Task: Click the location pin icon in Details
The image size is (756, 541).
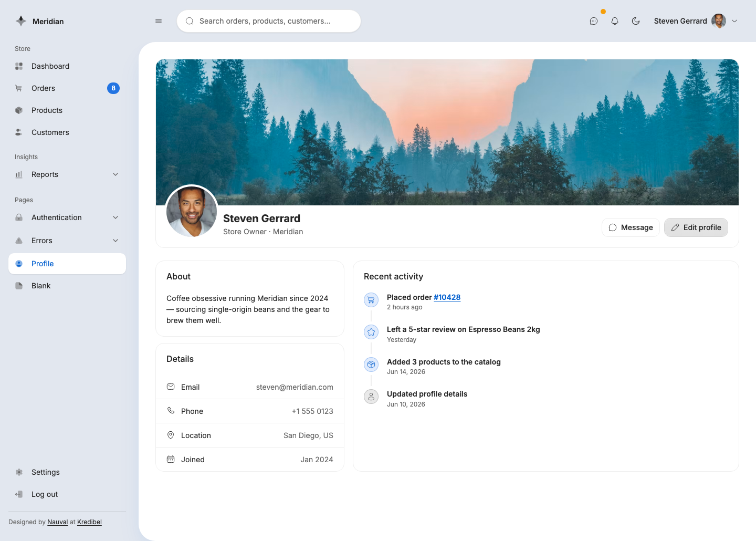Action: point(171,435)
